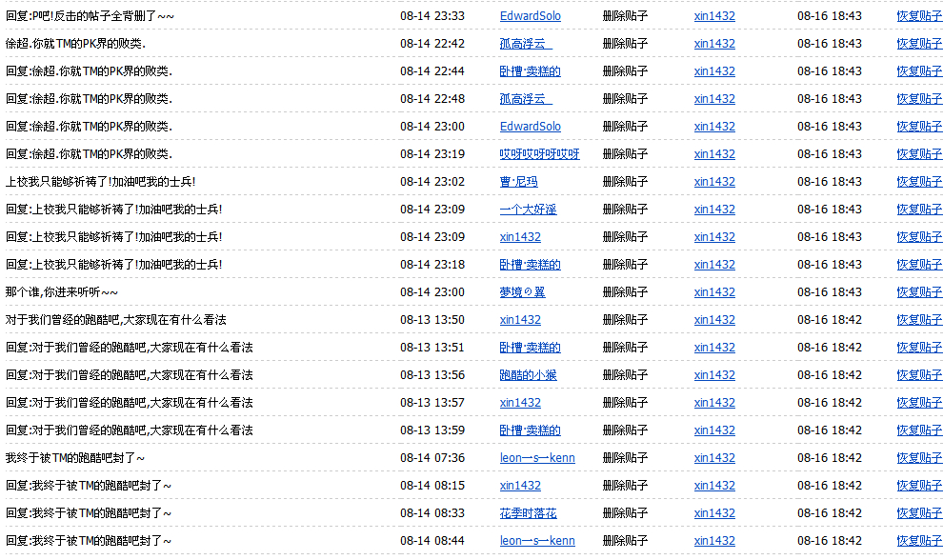Click leon一s一kenn in the 08-14 08:44 row
The height and width of the screenshot is (560, 943).
pos(537,542)
